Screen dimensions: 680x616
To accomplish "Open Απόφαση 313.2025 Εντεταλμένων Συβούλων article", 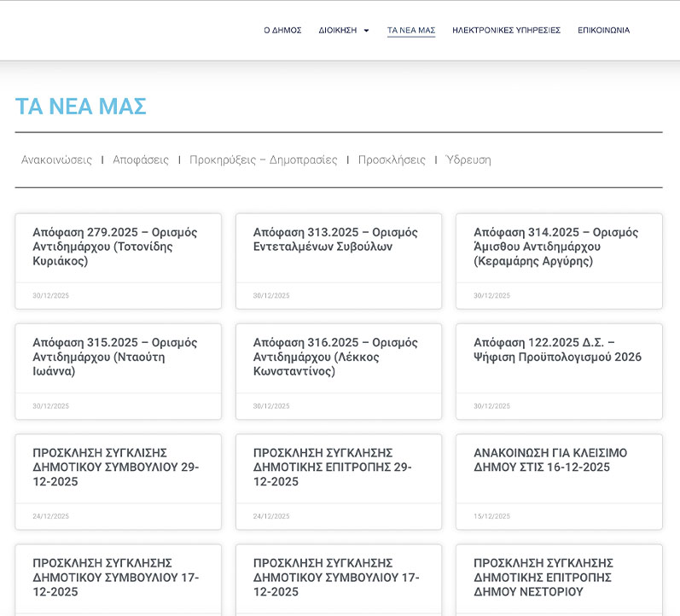I will click(x=335, y=240).
